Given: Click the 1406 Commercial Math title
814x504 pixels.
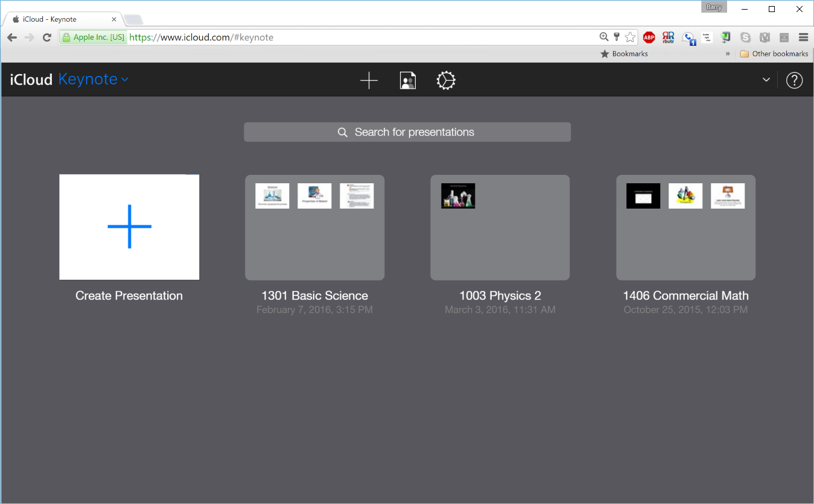Looking at the screenshot, I should tap(685, 296).
